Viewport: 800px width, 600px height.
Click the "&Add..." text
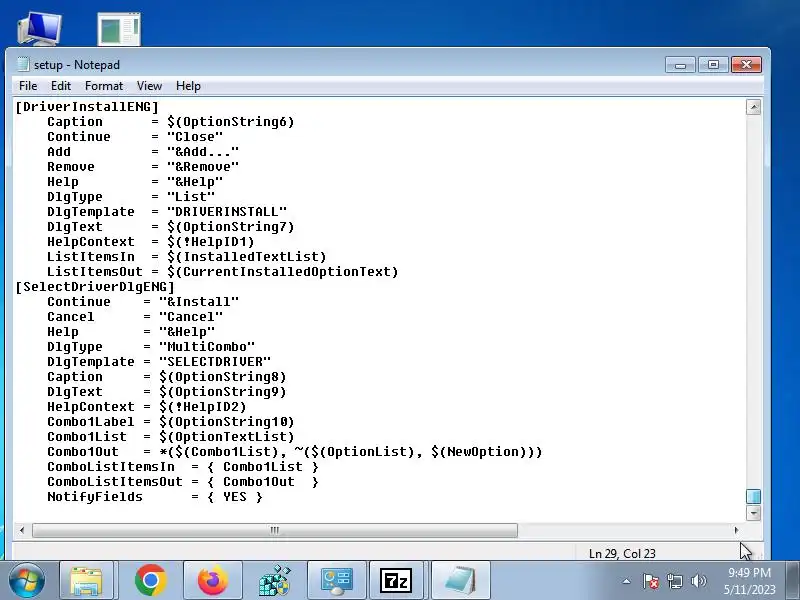[203, 152]
